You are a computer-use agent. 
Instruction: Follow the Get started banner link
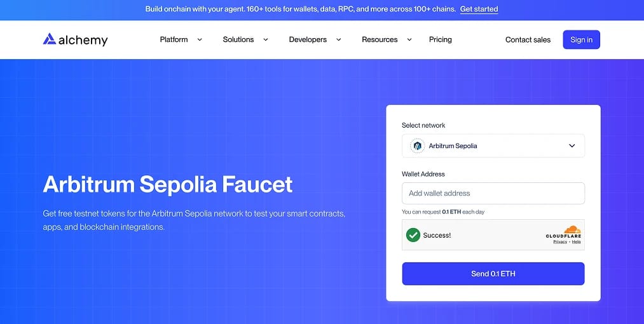pyautogui.click(x=479, y=9)
